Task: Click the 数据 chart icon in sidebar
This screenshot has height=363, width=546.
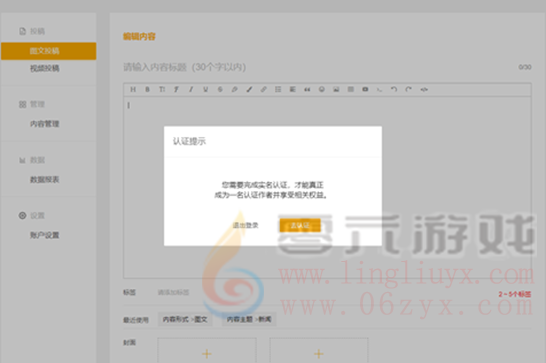Action: point(23,160)
